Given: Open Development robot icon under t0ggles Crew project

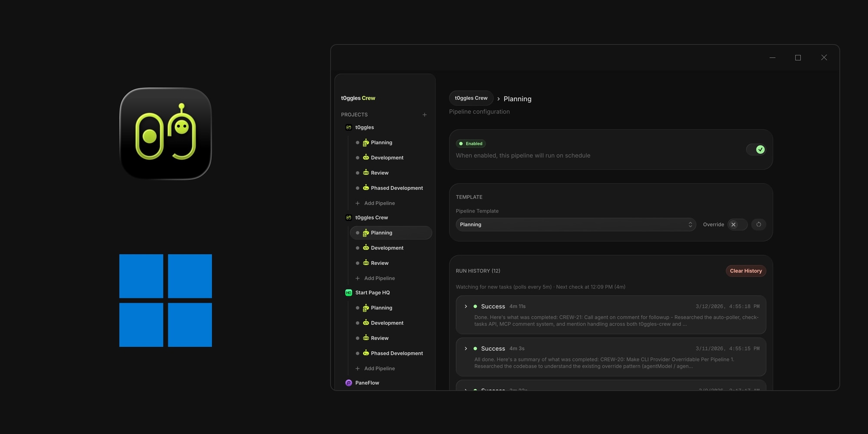Looking at the screenshot, I should click(366, 247).
